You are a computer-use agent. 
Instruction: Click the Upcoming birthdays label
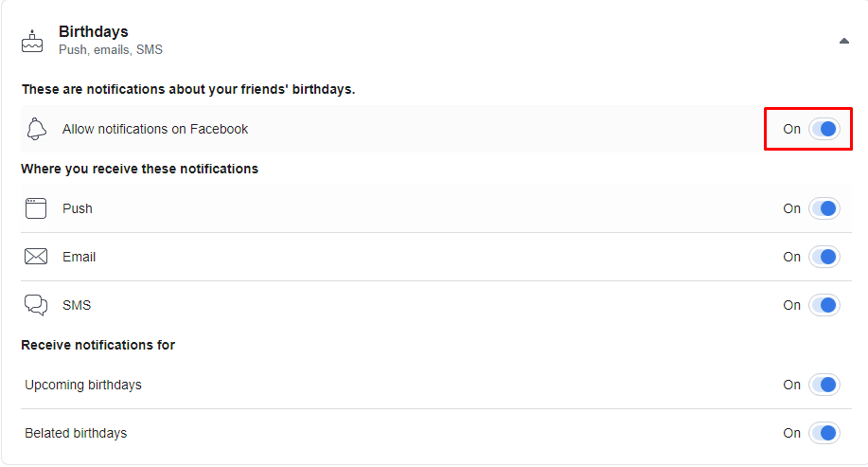coord(83,385)
